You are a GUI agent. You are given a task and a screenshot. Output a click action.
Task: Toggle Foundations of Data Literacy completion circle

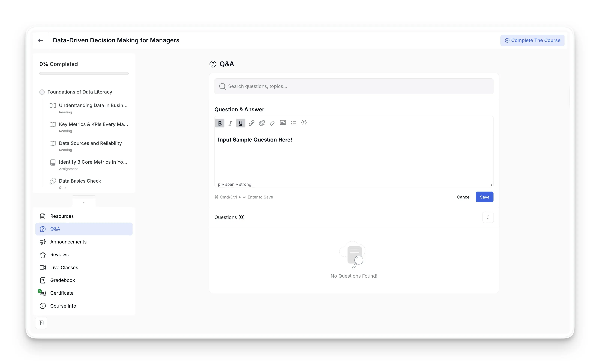pyautogui.click(x=42, y=92)
